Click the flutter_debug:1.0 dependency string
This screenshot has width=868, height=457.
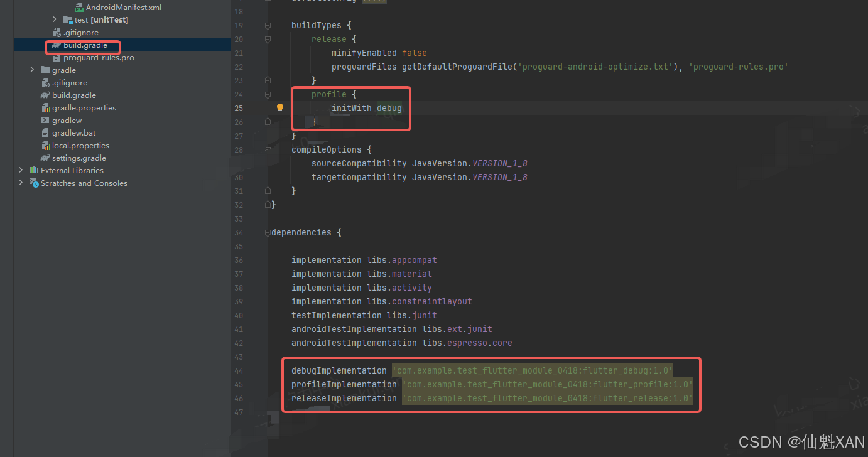pos(533,371)
